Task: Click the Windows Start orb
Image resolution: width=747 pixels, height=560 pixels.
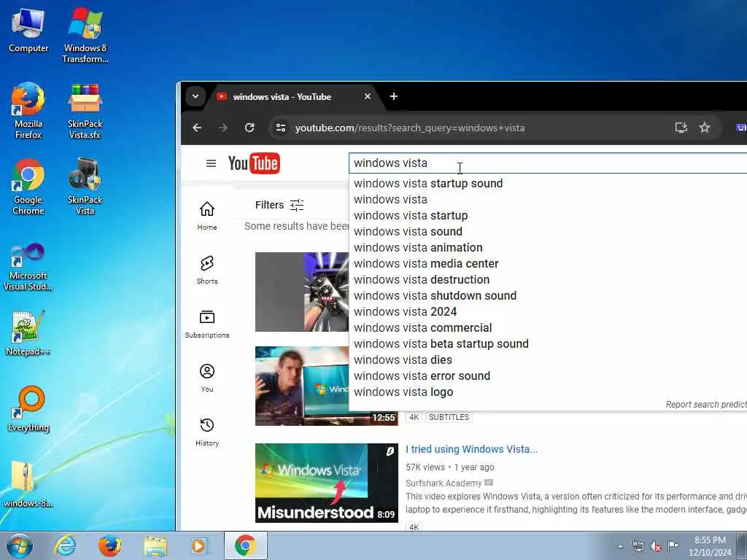Action: tap(19, 545)
